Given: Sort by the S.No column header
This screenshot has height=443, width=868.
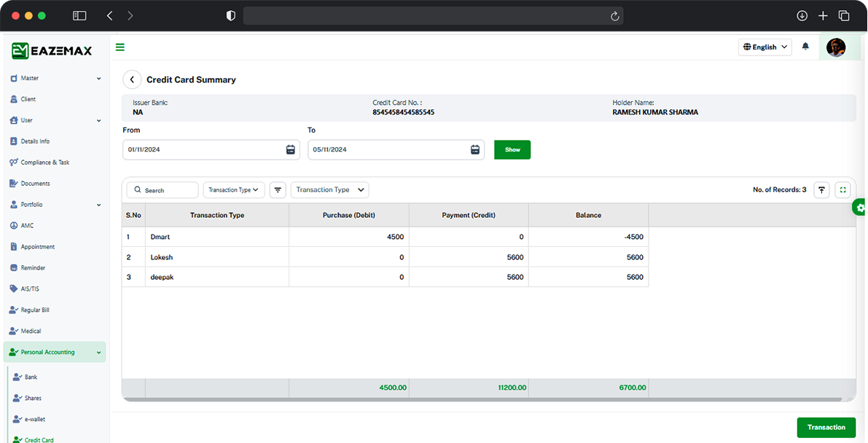Looking at the screenshot, I should click(x=133, y=215).
